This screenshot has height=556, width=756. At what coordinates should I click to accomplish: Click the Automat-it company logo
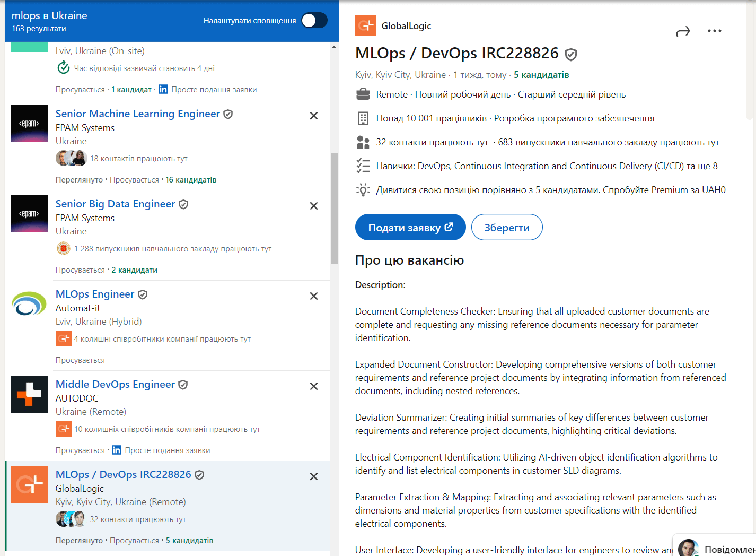pyautogui.click(x=29, y=304)
